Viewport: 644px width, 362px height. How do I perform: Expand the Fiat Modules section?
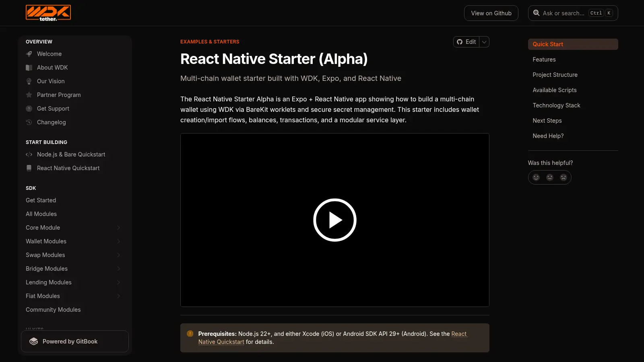[x=119, y=296]
